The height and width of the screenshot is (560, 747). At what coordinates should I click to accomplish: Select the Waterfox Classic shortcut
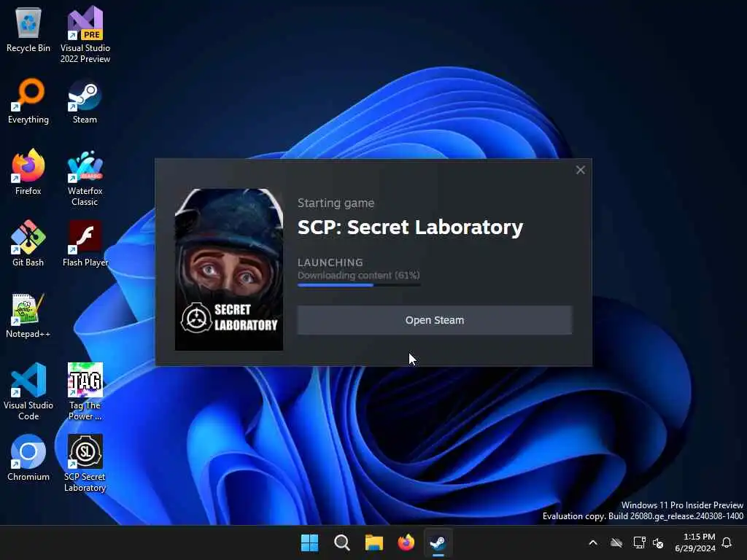(85, 178)
